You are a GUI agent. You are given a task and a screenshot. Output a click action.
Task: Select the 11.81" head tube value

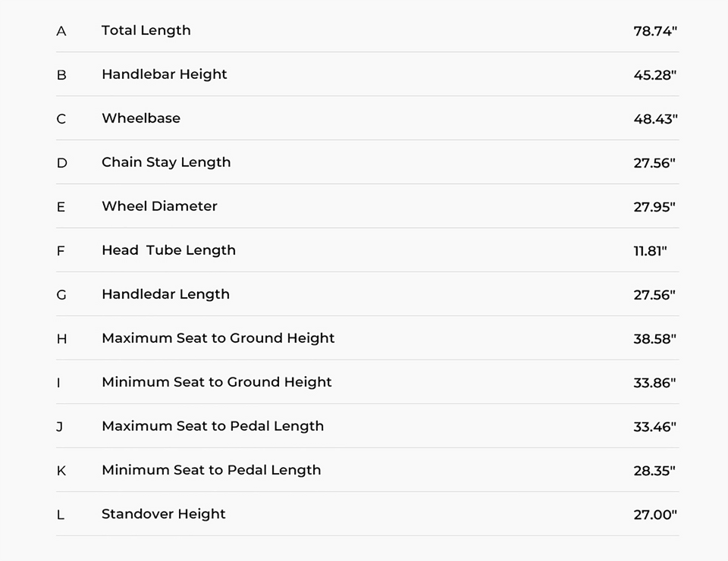pyautogui.click(x=650, y=251)
